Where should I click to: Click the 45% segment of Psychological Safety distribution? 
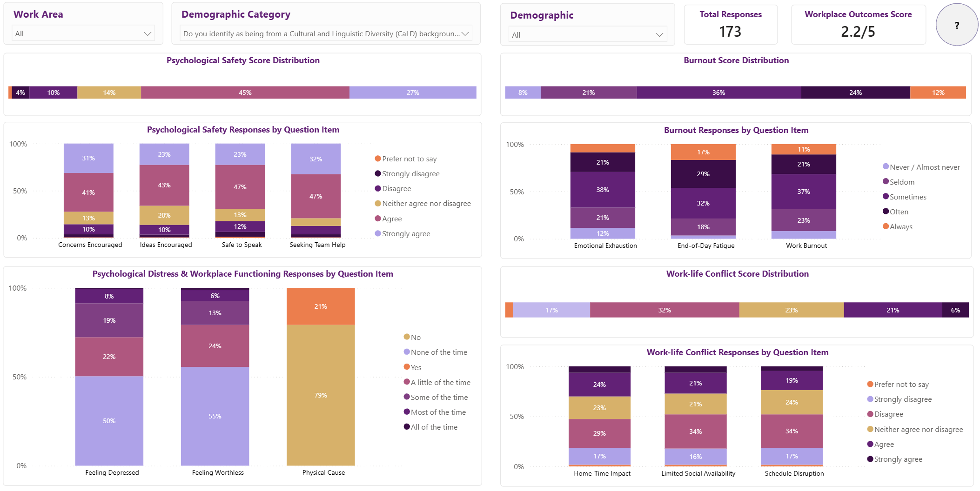pos(245,93)
